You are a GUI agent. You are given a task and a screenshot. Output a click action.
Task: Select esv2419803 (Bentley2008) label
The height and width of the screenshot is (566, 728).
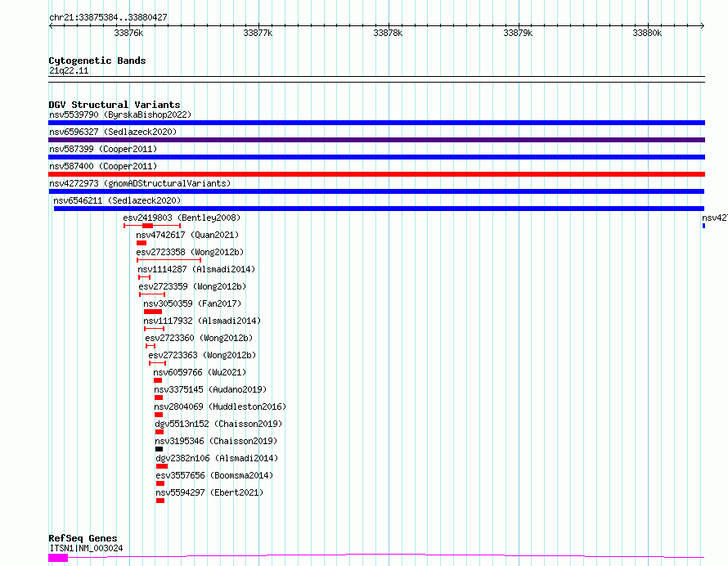tap(182, 218)
